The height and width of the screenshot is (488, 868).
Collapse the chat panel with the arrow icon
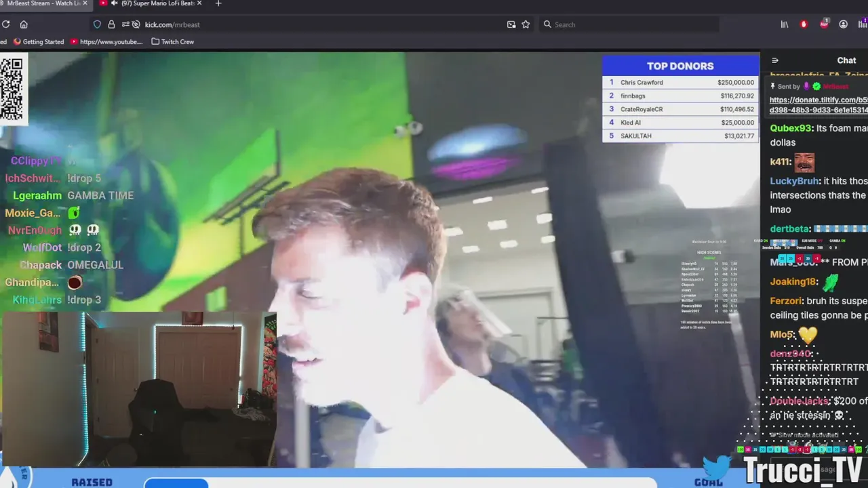click(775, 60)
